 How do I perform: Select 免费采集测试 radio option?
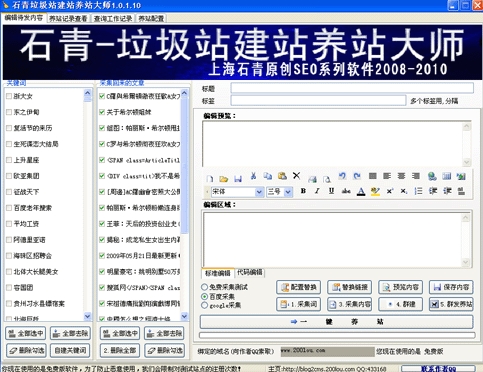click(204, 287)
